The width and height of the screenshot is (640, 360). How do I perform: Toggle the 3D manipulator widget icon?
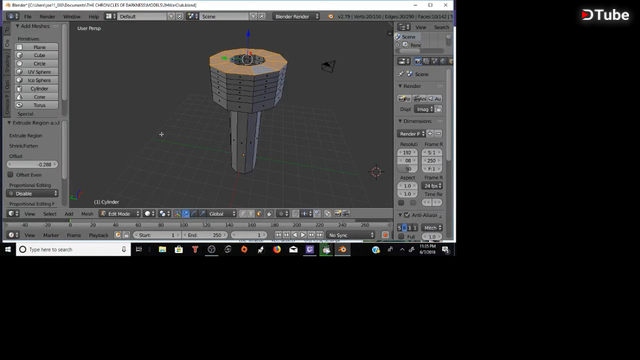177,214
